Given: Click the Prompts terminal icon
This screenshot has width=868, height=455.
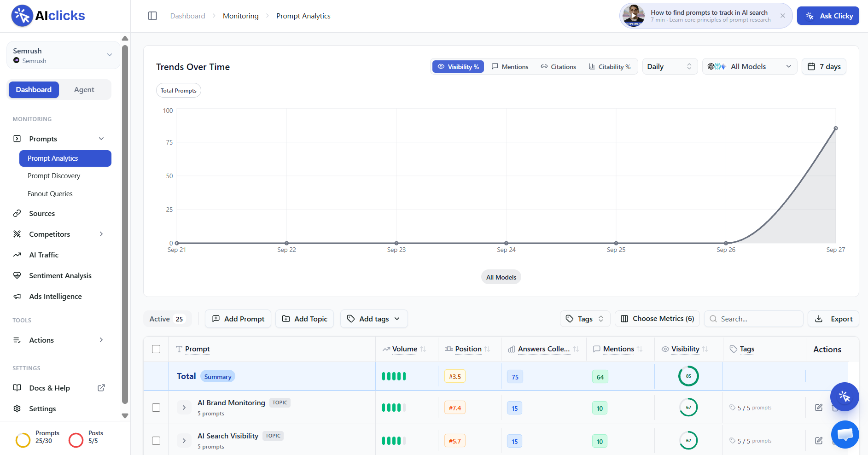Looking at the screenshot, I should click(17, 139).
